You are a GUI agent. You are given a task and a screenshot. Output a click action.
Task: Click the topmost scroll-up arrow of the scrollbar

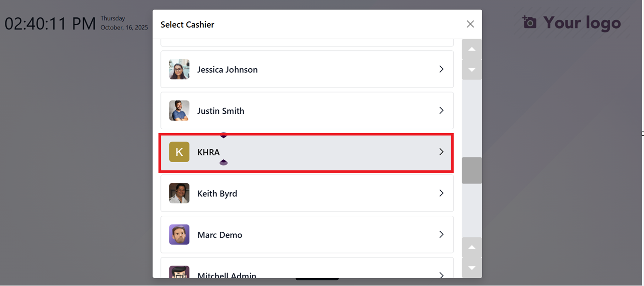(x=472, y=49)
